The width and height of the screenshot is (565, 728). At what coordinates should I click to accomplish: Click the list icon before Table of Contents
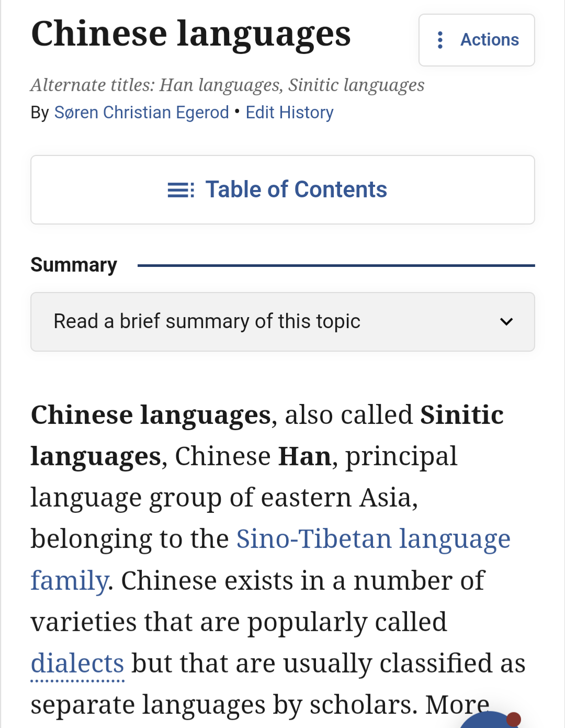pos(181,189)
